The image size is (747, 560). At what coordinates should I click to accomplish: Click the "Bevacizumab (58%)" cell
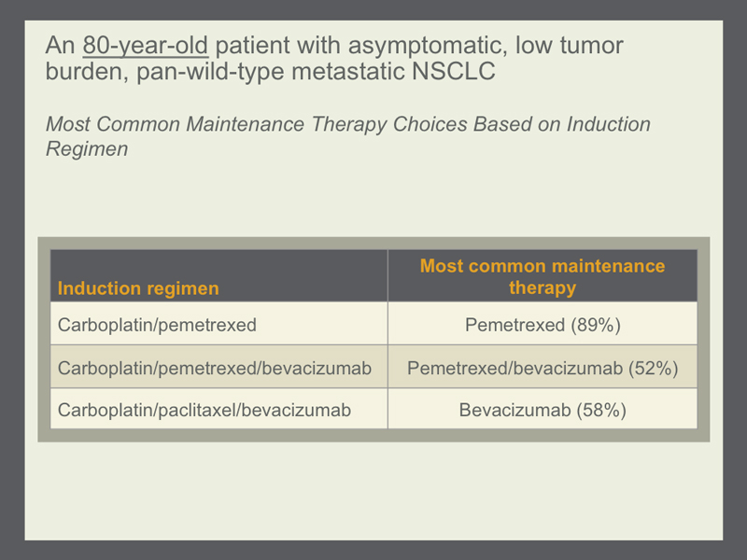click(543, 409)
